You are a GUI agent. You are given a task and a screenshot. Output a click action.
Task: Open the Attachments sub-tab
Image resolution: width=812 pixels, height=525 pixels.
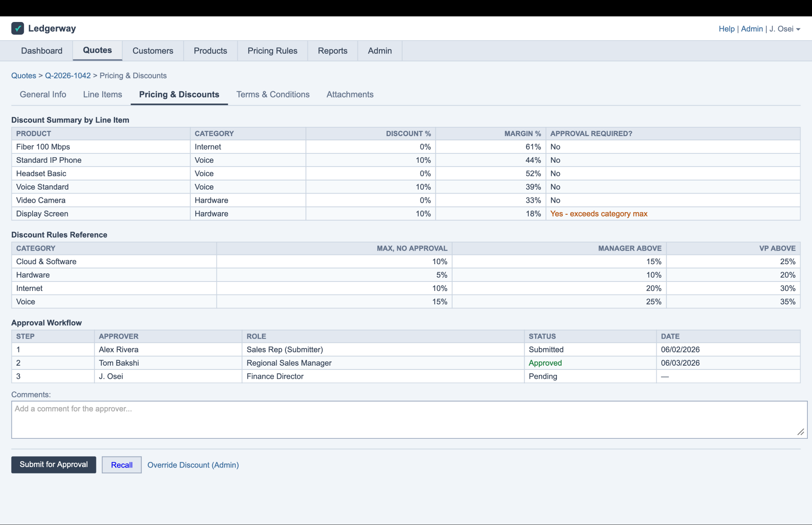(350, 95)
